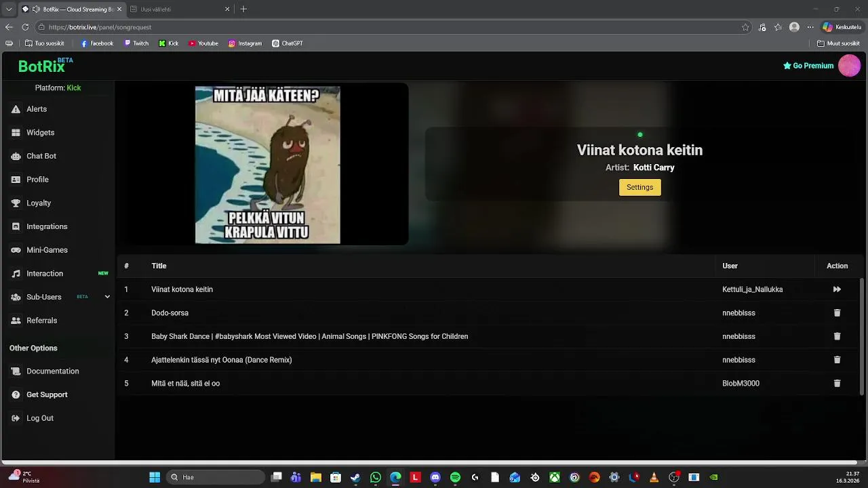Open the Loyalty section
This screenshot has height=488, width=868.
click(39, 203)
